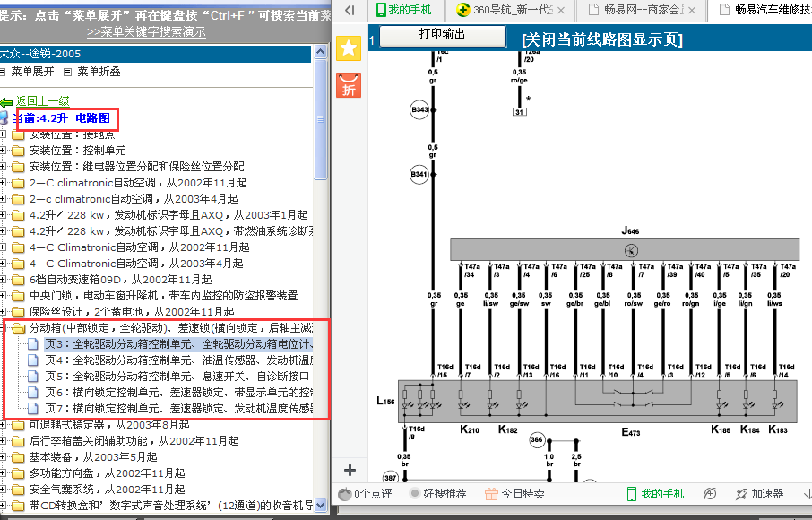Close the 360导航 tab
Image resolution: width=812 pixels, height=520 pixels.
coord(561,10)
